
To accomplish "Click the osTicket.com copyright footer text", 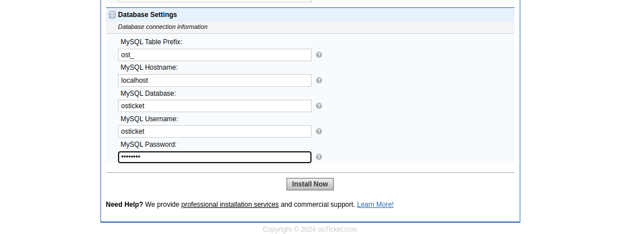I will pos(310,229).
